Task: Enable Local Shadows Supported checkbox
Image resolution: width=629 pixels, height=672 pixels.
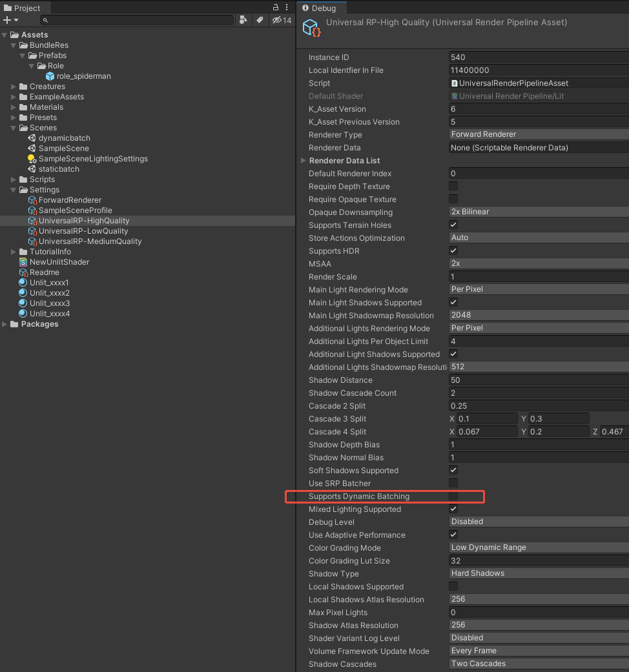Action: [x=453, y=586]
